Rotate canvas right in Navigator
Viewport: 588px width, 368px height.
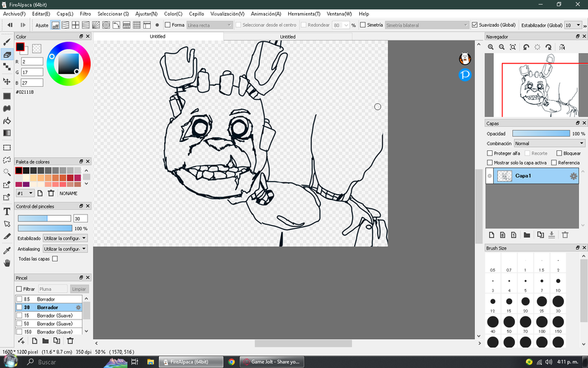pos(549,47)
